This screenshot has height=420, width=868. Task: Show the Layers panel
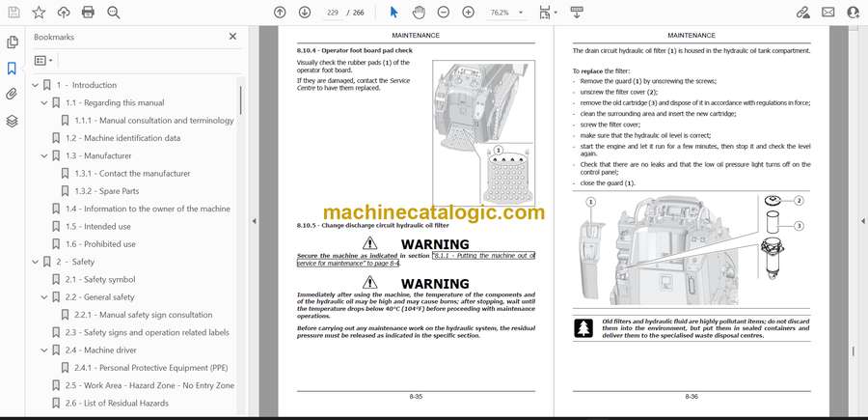12,121
